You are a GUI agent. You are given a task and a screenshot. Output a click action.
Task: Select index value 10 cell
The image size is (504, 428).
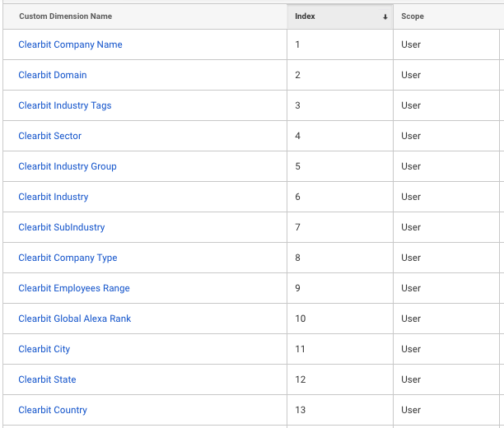point(340,319)
